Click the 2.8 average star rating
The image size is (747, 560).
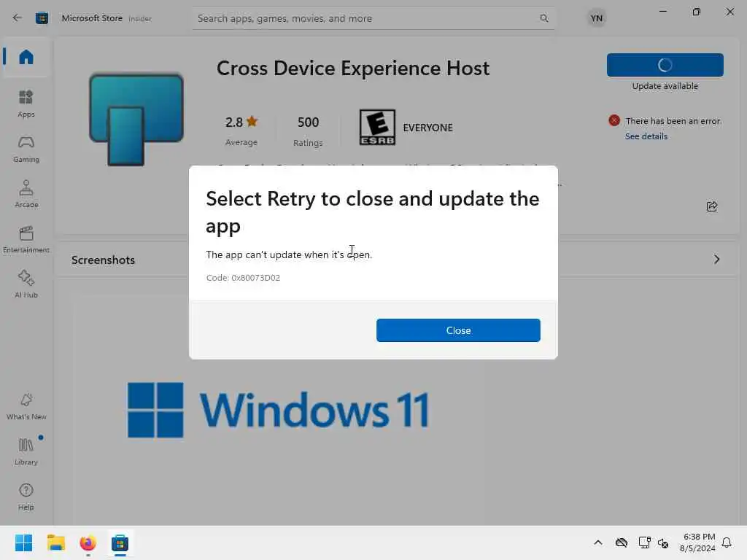241,130
